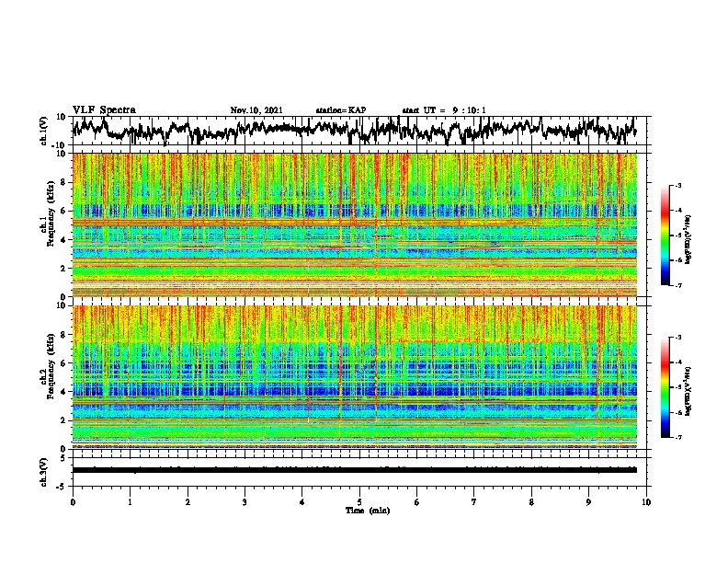Click the ch.2 color scale 'log(PSD)' label
This screenshot has width=728, height=563.
point(688,391)
